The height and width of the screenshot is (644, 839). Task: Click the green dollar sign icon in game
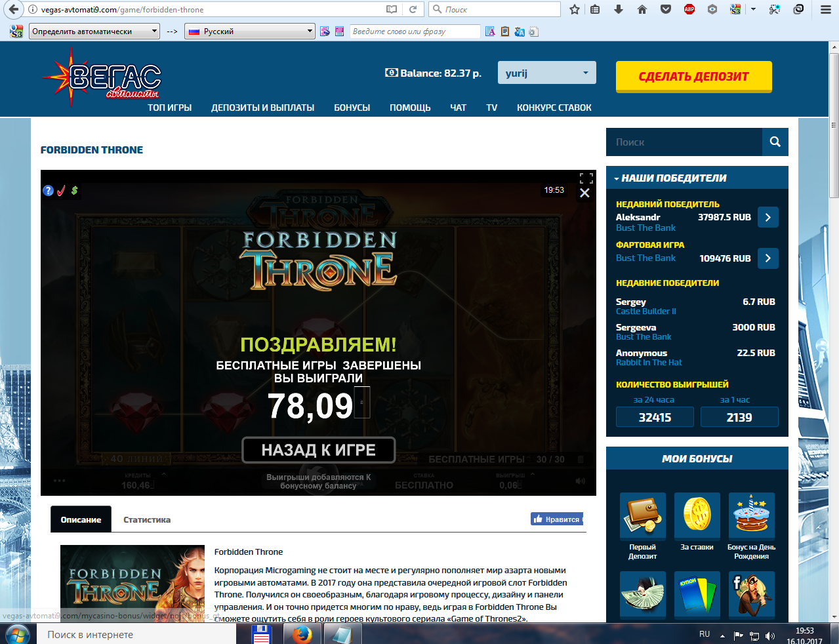click(x=74, y=190)
